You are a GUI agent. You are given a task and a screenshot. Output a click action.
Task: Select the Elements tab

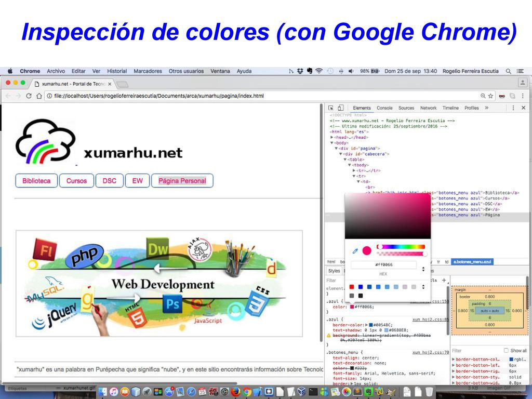coord(362,108)
